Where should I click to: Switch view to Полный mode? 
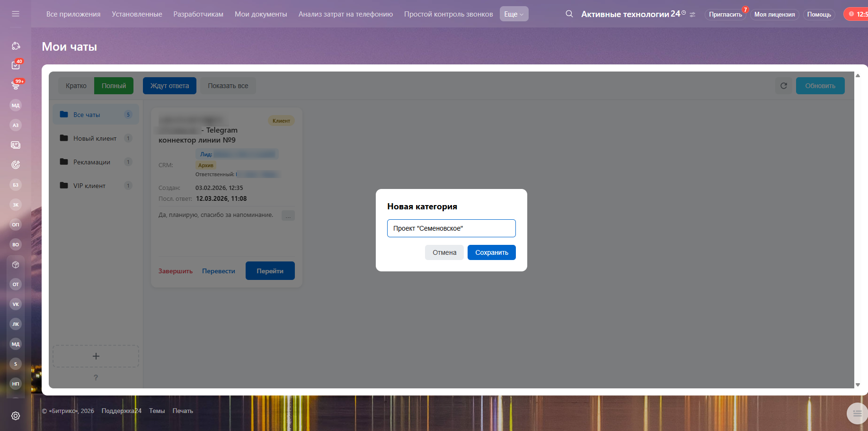point(114,86)
